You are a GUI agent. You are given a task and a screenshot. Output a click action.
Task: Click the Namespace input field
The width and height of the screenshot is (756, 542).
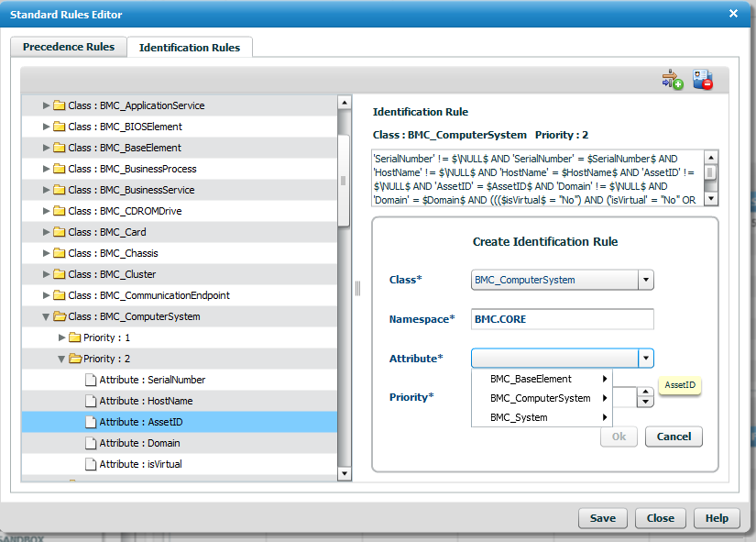coord(562,319)
